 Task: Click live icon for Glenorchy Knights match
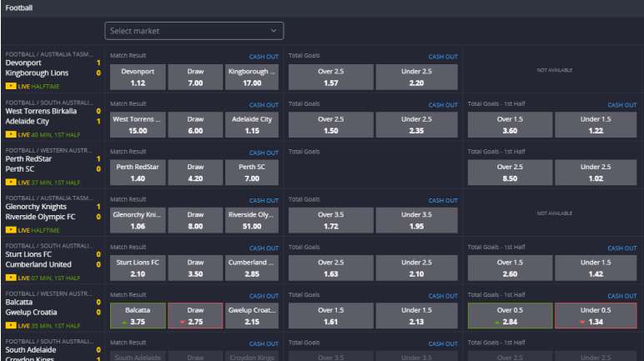(10, 230)
